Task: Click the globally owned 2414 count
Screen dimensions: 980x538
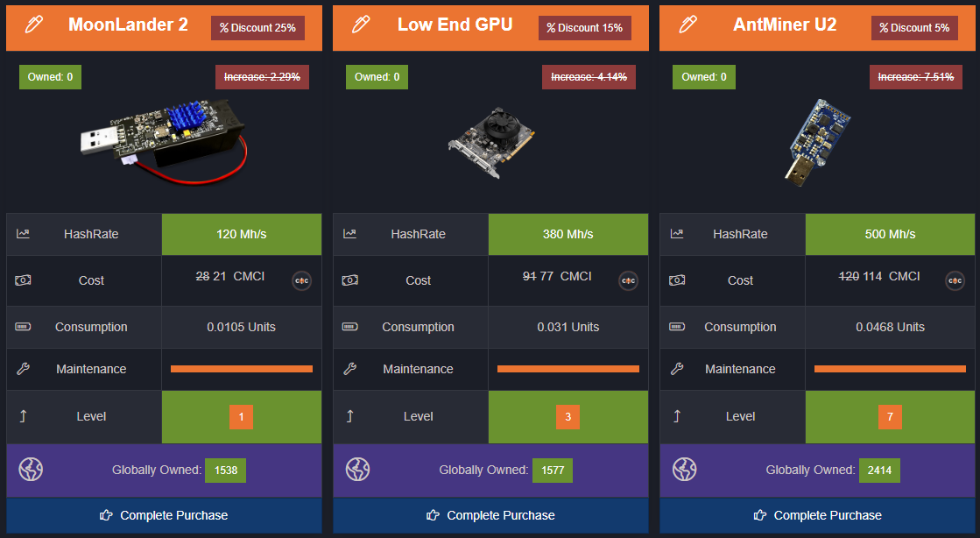Action: [879, 471]
